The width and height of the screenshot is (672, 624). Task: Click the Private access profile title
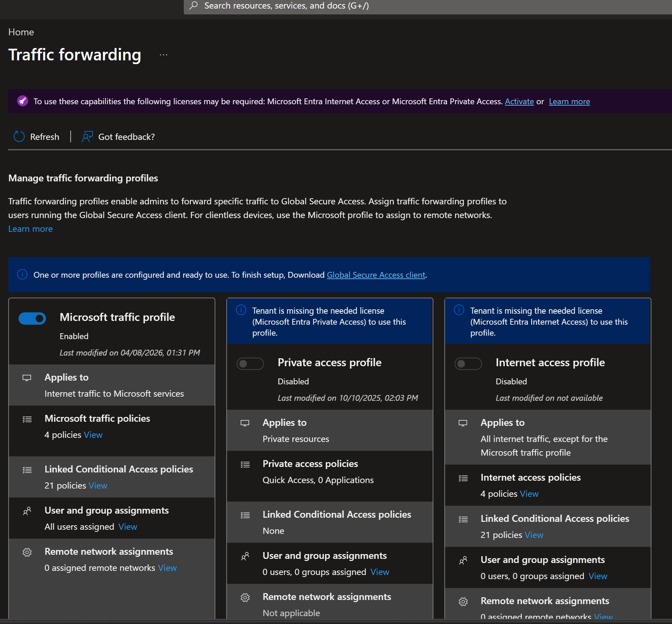(x=329, y=362)
